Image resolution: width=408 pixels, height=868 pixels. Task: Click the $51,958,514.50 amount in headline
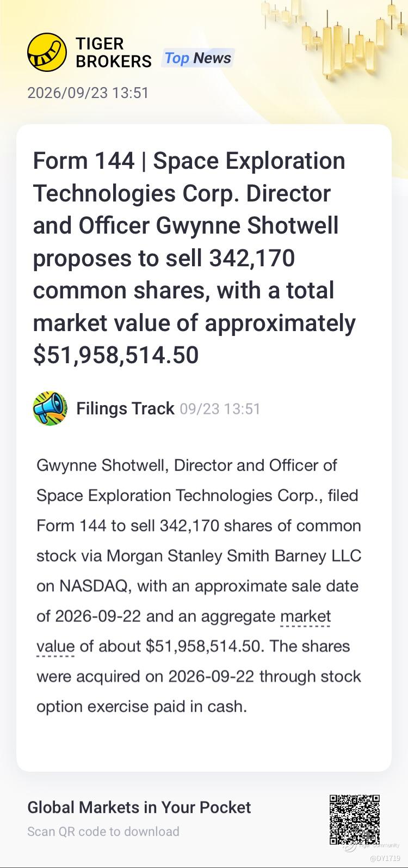pos(116,355)
